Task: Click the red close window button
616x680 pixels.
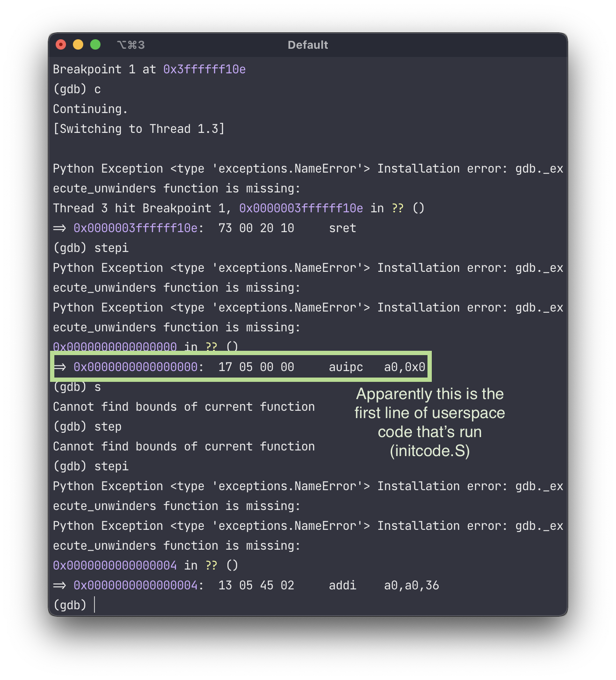Action: 61,45
